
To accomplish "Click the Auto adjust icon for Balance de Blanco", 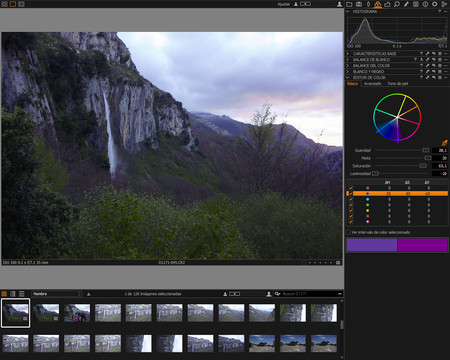I will click(x=421, y=59).
